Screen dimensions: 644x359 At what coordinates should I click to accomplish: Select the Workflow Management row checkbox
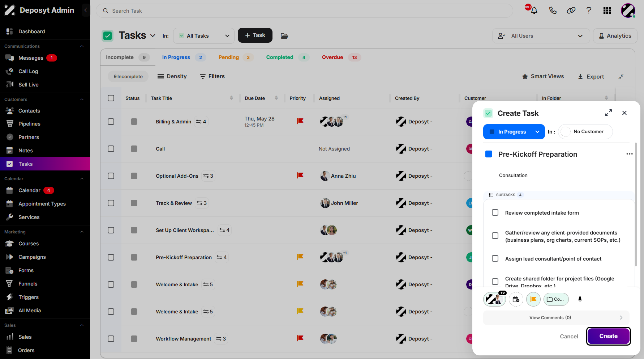[111, 339]
